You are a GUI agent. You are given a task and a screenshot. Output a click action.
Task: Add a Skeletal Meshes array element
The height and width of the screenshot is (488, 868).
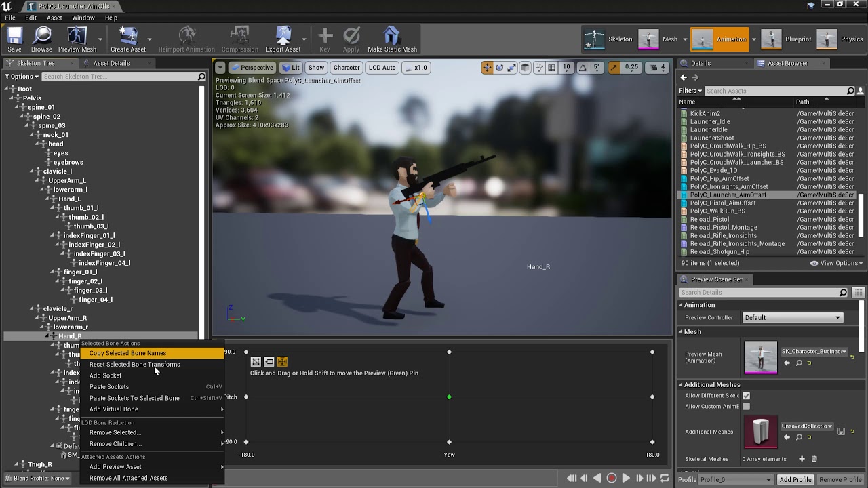click(802, 459)
